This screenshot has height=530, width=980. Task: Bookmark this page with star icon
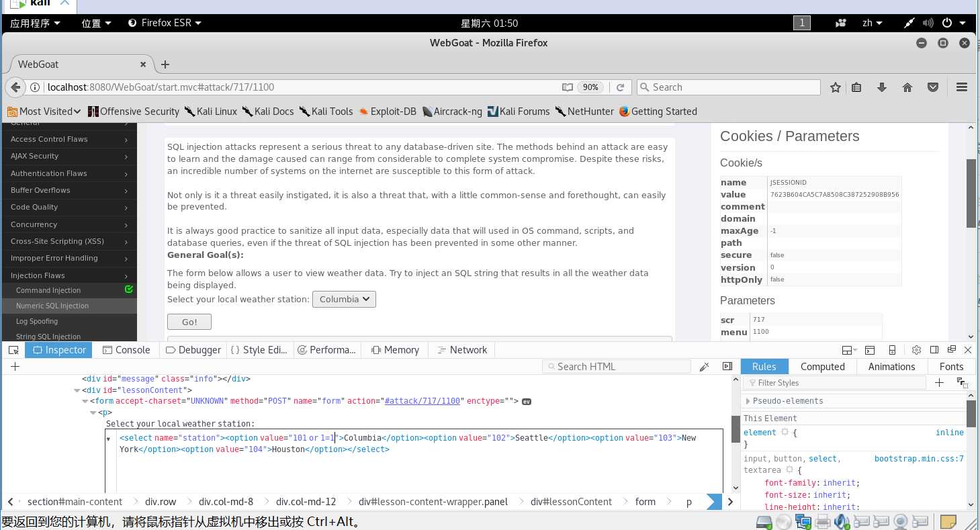tap(836, 87)
